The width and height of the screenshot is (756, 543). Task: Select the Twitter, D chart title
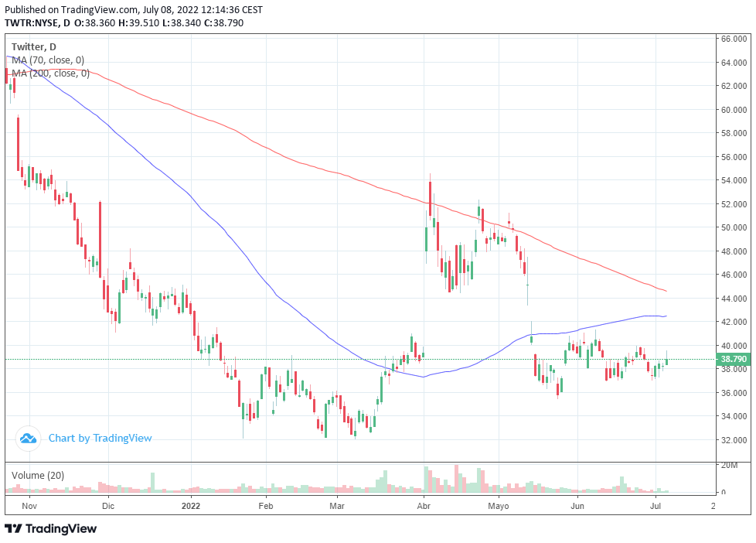point(34,47)
